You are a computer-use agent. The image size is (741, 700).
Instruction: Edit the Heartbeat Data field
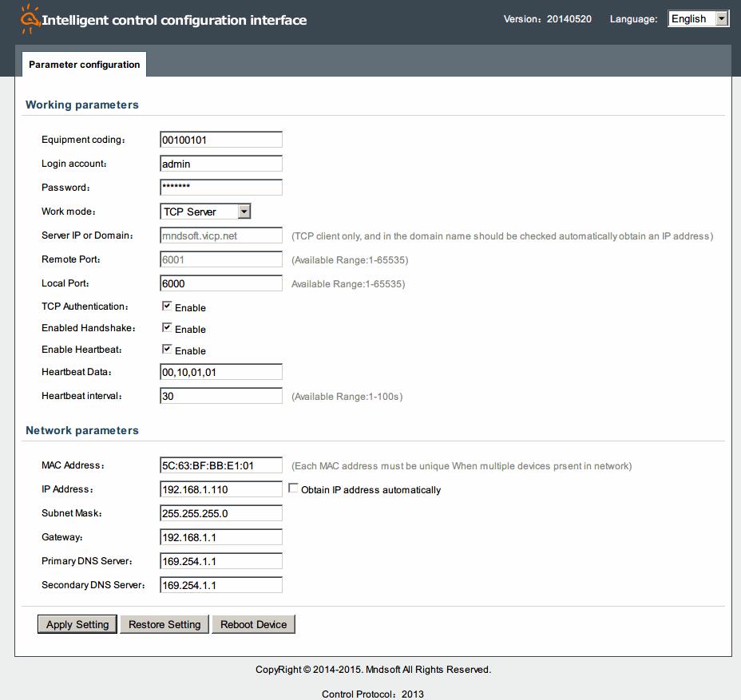(221, 372)
